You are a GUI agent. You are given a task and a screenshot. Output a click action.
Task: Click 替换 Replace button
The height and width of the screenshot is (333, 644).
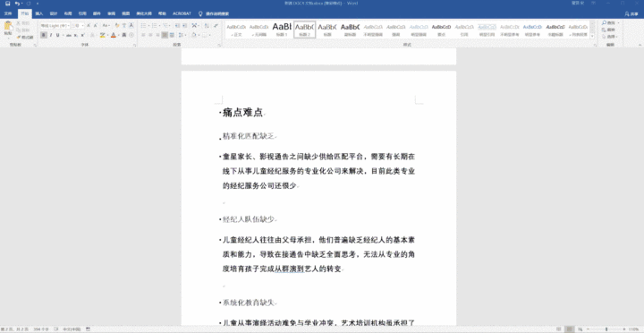point(609,30)
